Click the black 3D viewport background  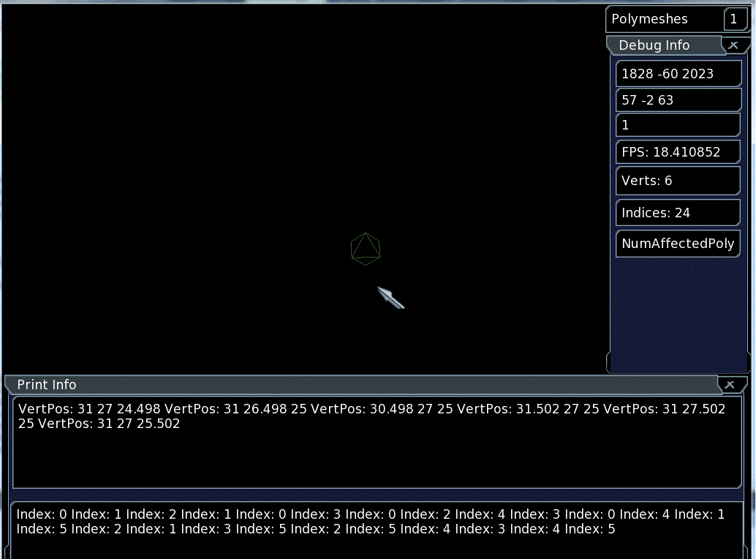coord(183,146)
